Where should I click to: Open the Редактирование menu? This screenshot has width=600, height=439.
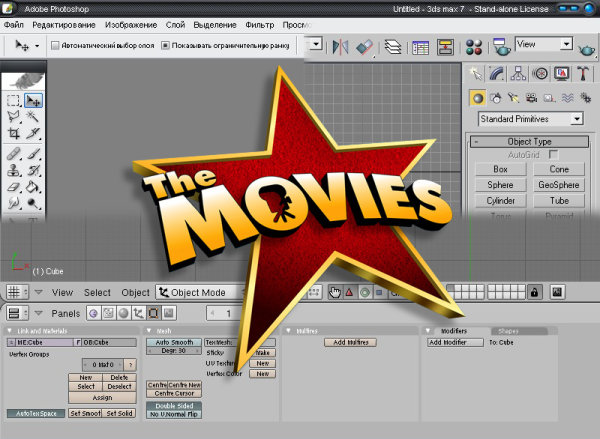64,25
